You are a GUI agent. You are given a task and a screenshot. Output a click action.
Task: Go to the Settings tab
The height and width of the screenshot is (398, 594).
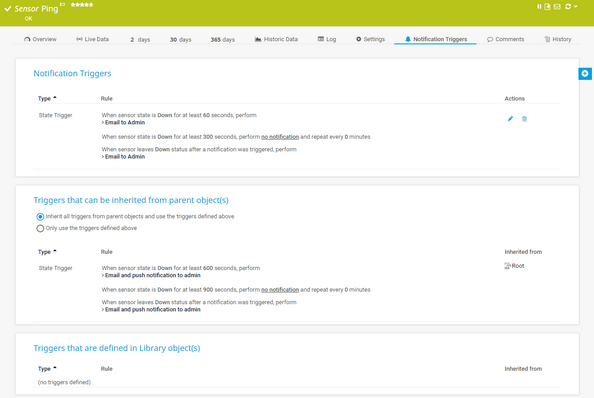click(370, 39)
